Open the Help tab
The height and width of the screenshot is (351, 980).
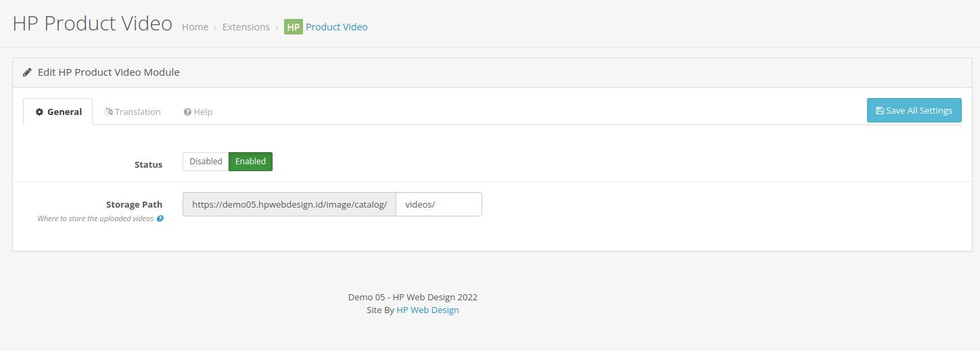pos(198,112)
